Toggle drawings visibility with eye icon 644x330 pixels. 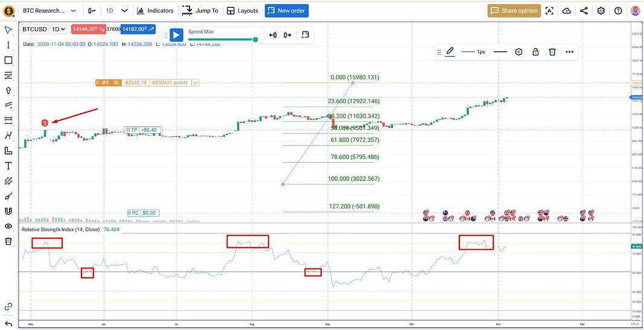pyautogui.click(x=8, y=226)
